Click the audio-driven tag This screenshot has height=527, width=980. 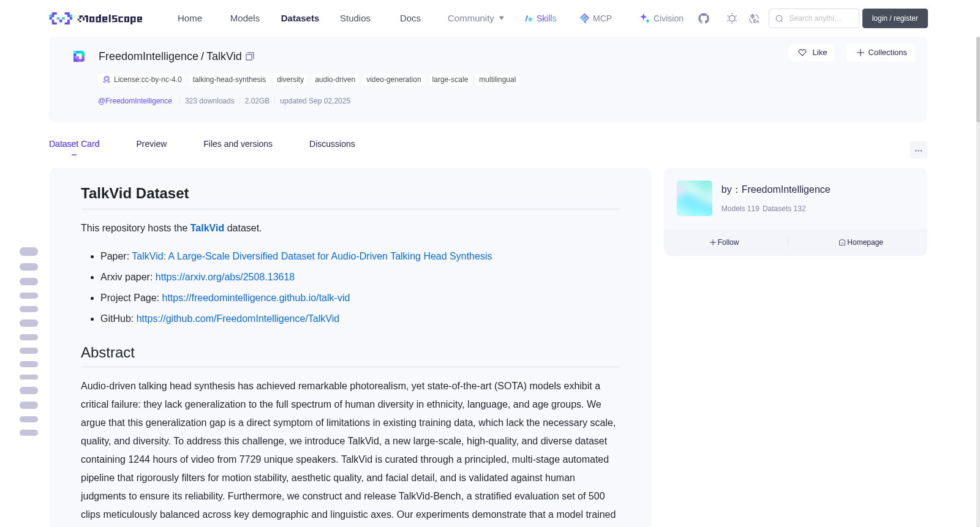[335, 80]
